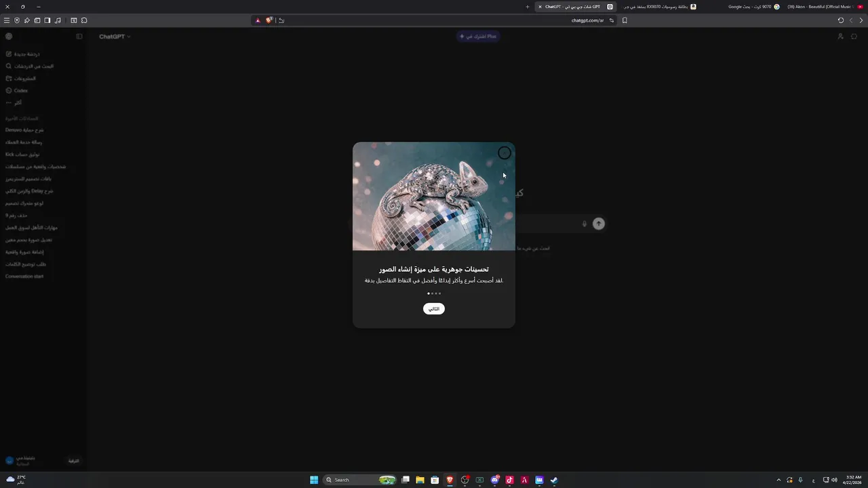Image resolution: width=868 pixels, height=488 pixels.
Task: Switch to the RX9070 graphics card tab
Action: (660, 7)
